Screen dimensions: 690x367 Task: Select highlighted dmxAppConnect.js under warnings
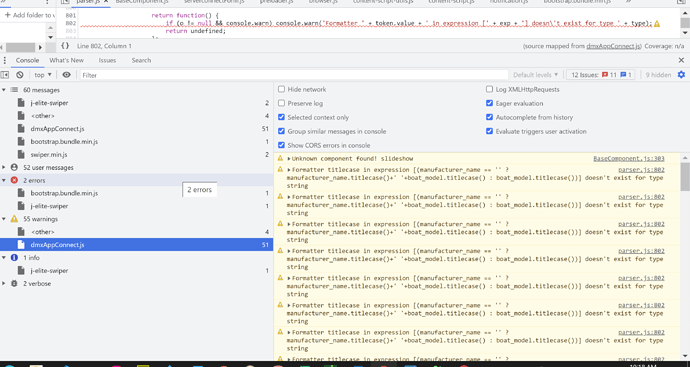136,245
